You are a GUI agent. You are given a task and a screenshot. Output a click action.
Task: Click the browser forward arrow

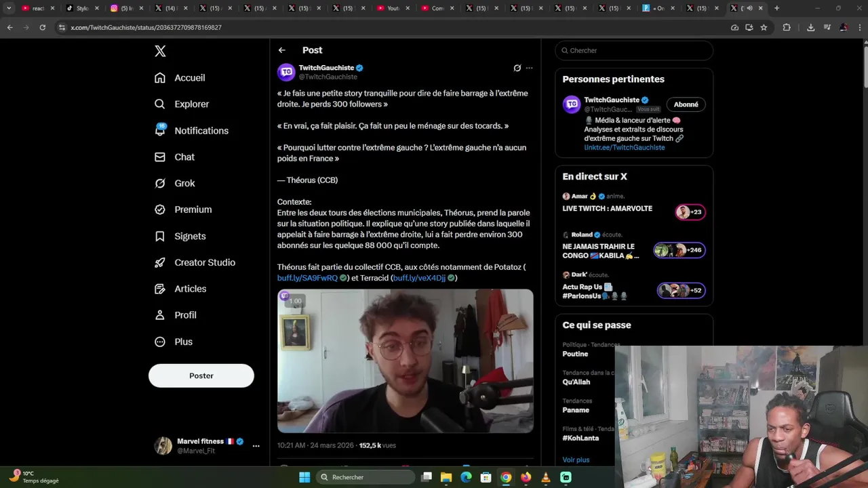tap(26, 28)
